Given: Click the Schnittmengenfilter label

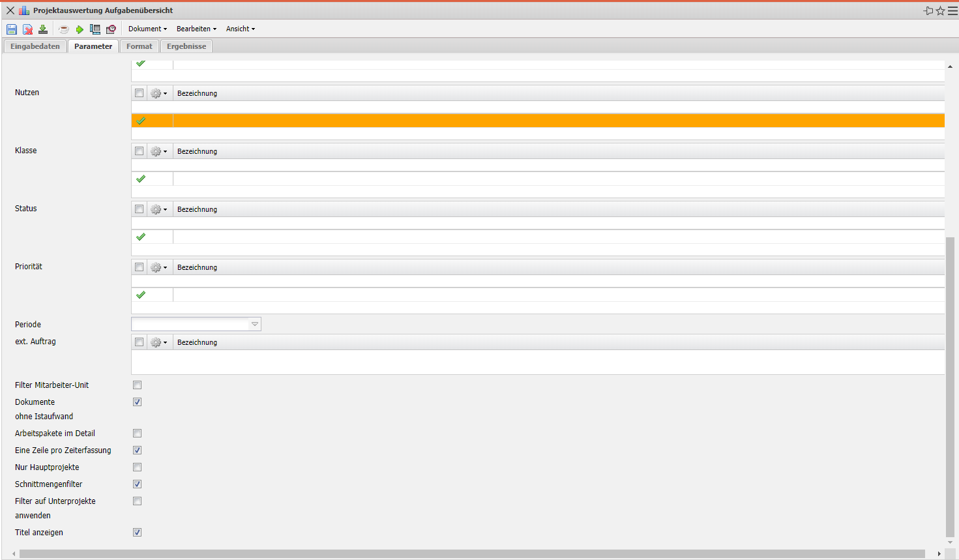Looking at the screenshot, I should click(x=49, y=484).
